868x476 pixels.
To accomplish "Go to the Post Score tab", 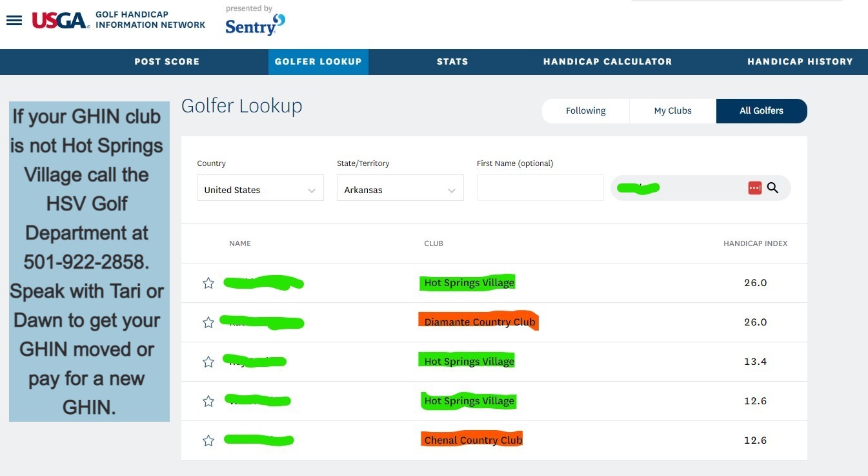I will (x=167, y=61).
